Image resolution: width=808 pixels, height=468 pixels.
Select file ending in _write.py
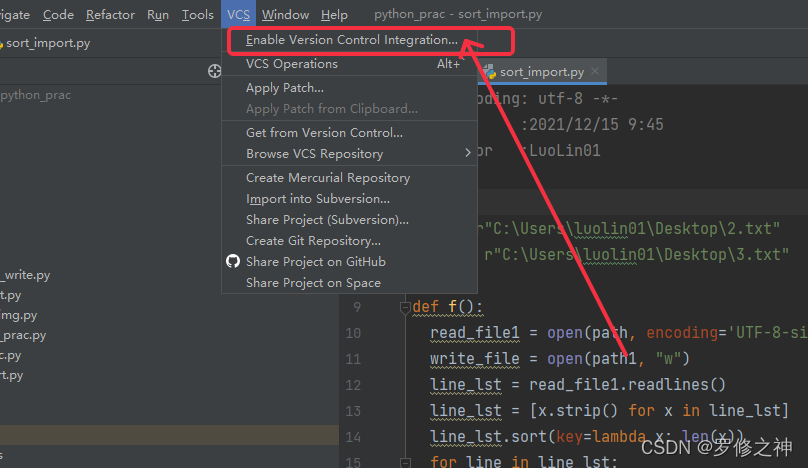coord(25,275)
